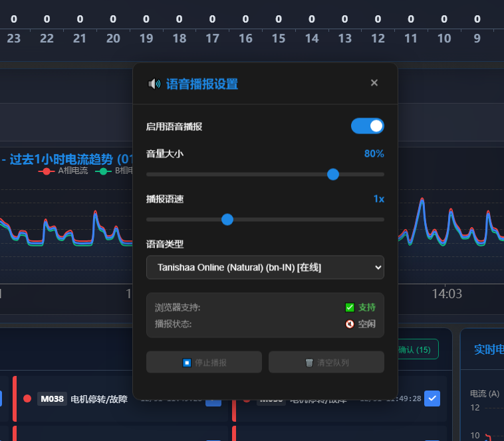Toggle the B相电流 legend marker

(103, 171)
